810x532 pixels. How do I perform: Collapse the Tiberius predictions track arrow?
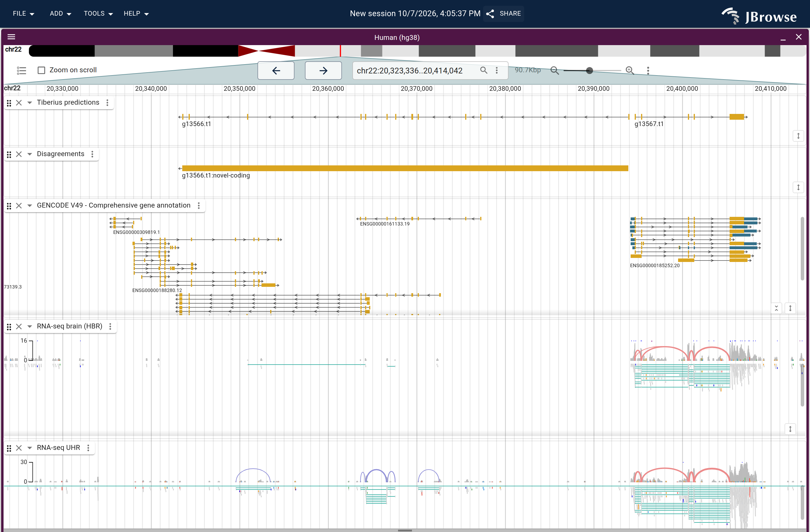(x=30, y=103)
